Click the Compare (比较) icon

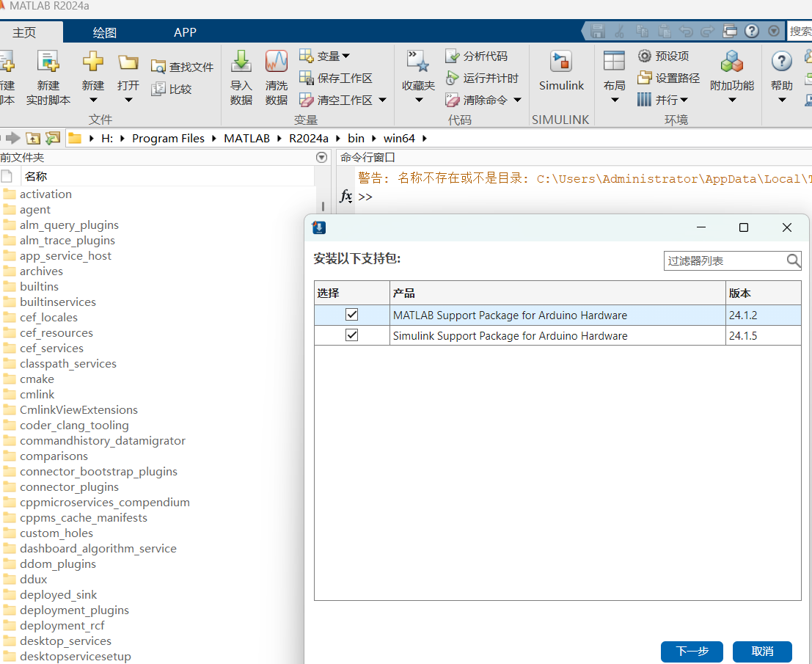[x=158, y=89]
